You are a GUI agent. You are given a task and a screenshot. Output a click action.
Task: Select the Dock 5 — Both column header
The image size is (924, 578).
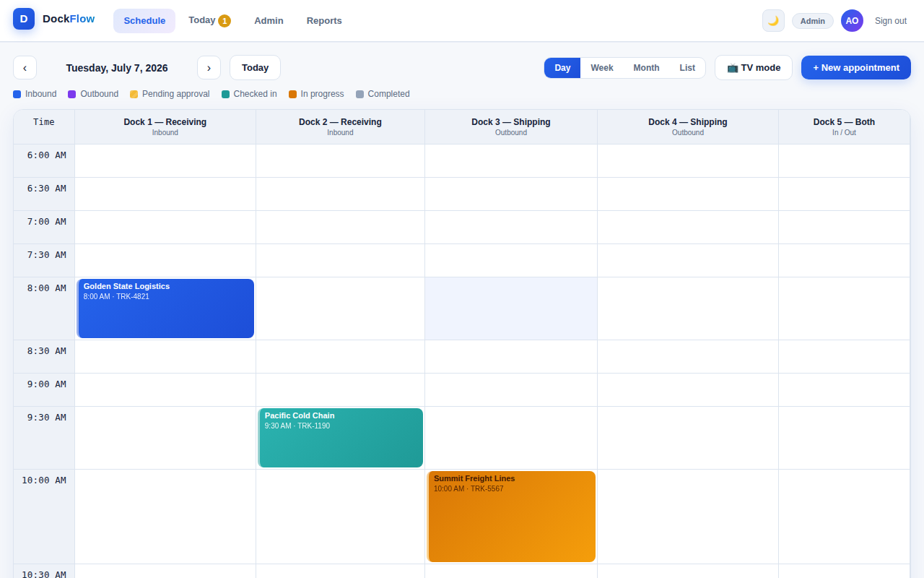point(845,127)
